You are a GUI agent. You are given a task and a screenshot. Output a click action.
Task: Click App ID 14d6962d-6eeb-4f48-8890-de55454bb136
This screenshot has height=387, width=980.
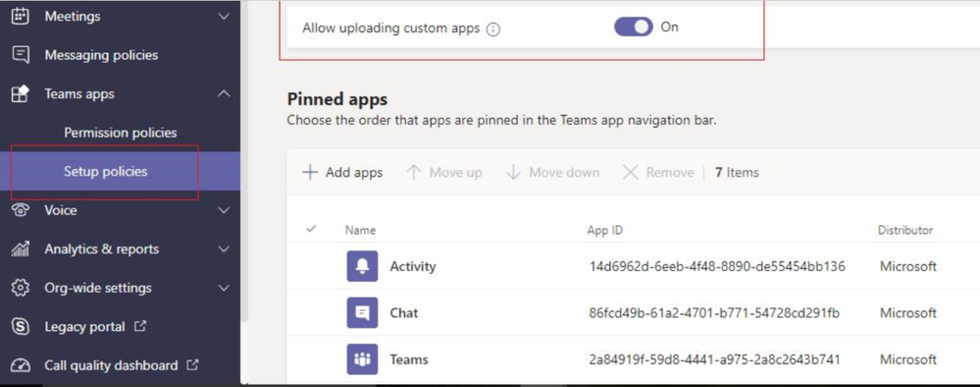[x=717, y=267]
